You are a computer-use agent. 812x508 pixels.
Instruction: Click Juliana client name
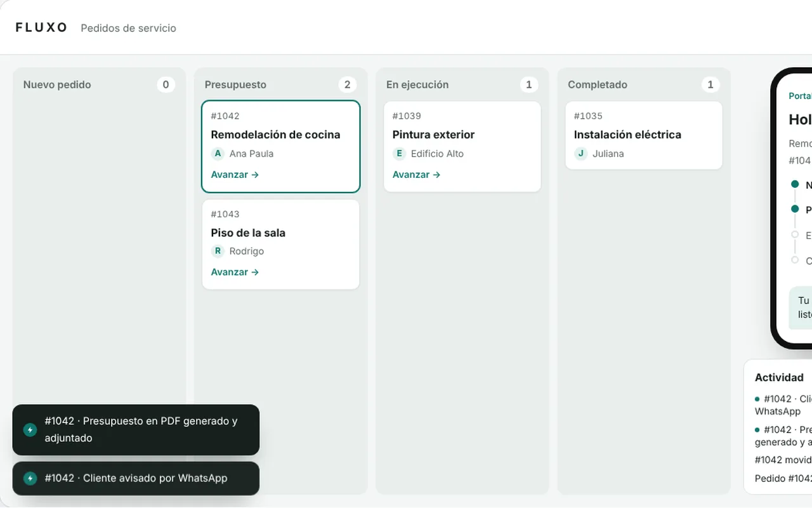click(608, 154)
